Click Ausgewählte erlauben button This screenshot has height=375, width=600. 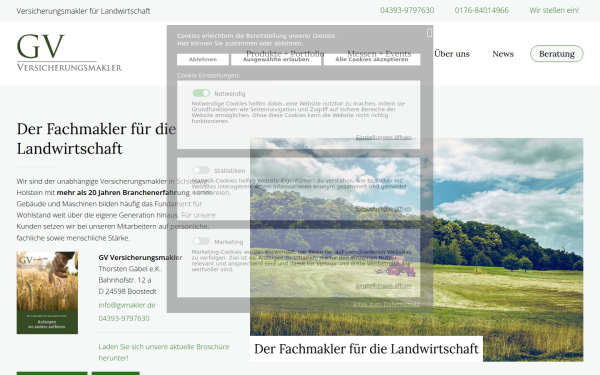pos(276,59)
